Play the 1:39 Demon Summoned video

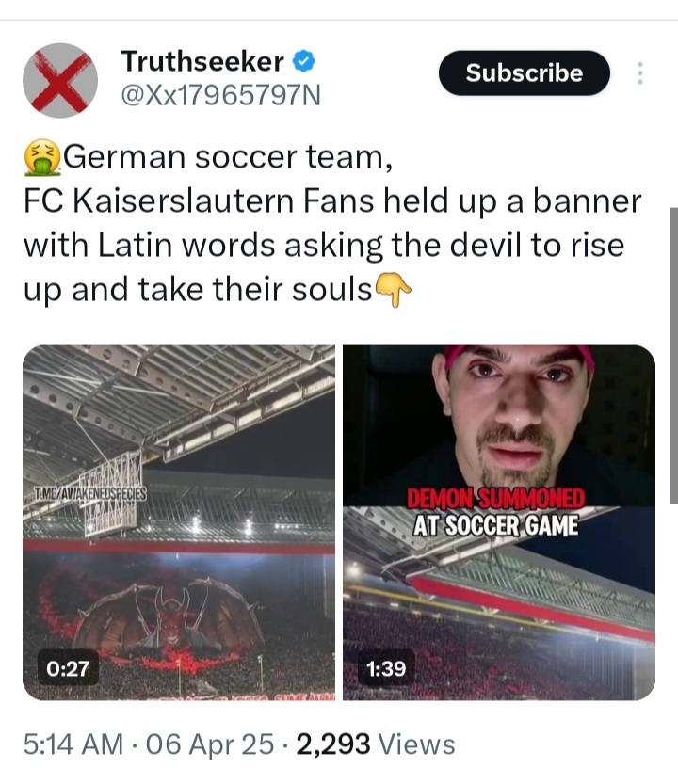[499, 522]
